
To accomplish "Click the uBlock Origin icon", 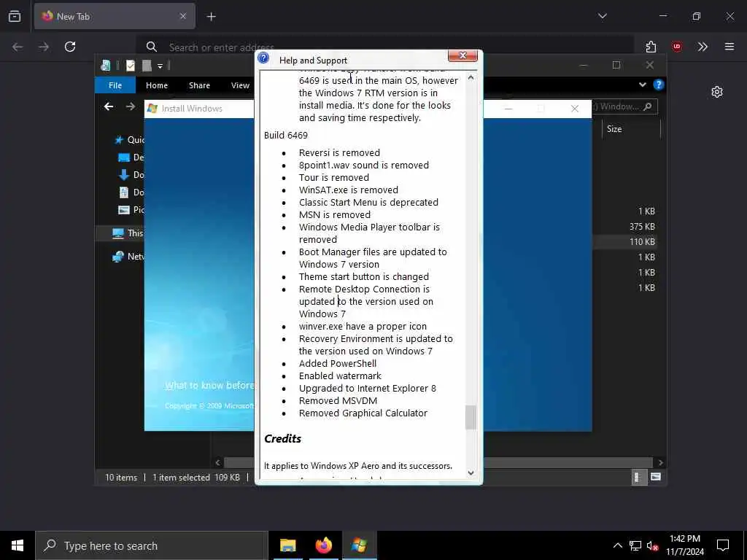I will click(x=676, y=47).
